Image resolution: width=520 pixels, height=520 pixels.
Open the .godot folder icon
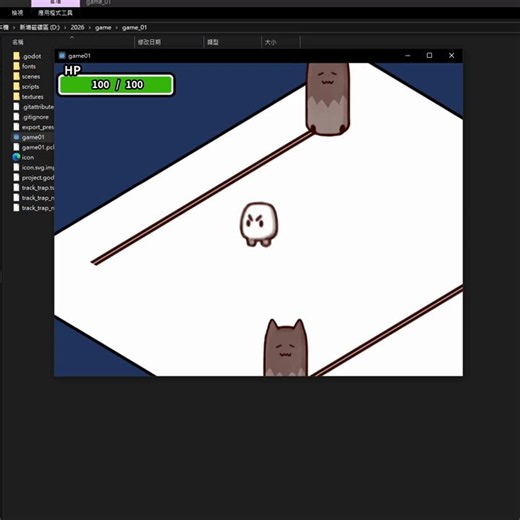coord(16,56)
